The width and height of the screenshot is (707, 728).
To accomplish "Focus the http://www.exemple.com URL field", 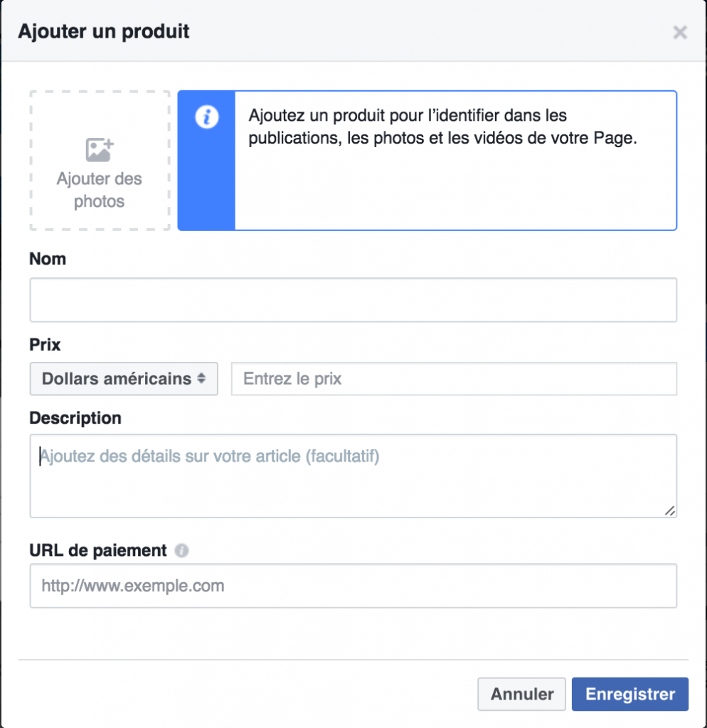I will coord(353,585).
